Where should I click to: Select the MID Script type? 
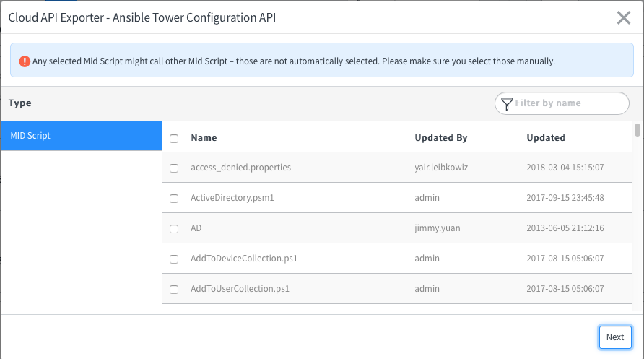tap(82, 136)
